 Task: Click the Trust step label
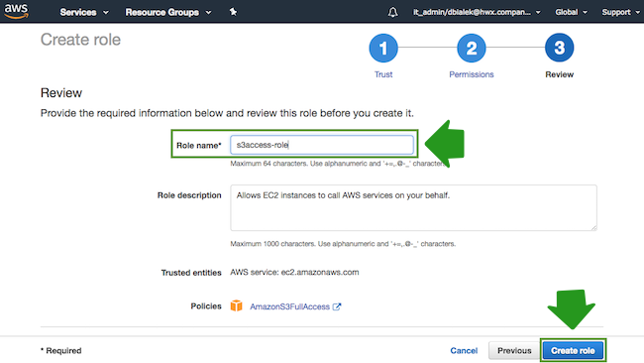point(383,74)
